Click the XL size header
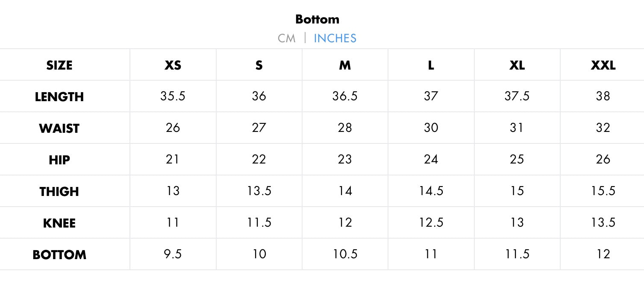Screen dimensions: 644x292 (x=517, y=65)
